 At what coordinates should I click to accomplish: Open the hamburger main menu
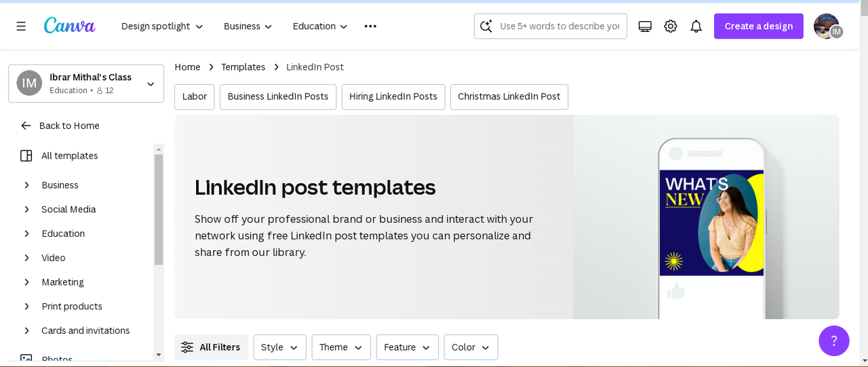coord(21,26)
